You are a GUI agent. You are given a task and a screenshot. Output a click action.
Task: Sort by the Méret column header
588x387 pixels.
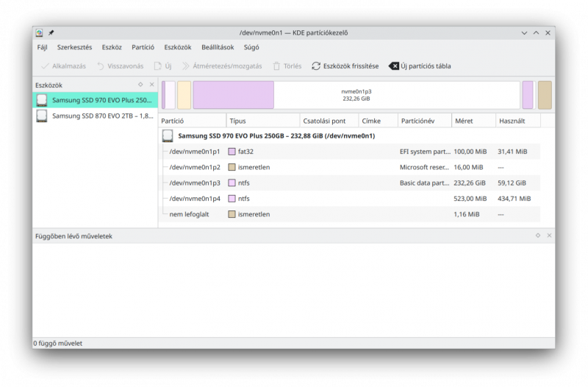coord(474,121)
